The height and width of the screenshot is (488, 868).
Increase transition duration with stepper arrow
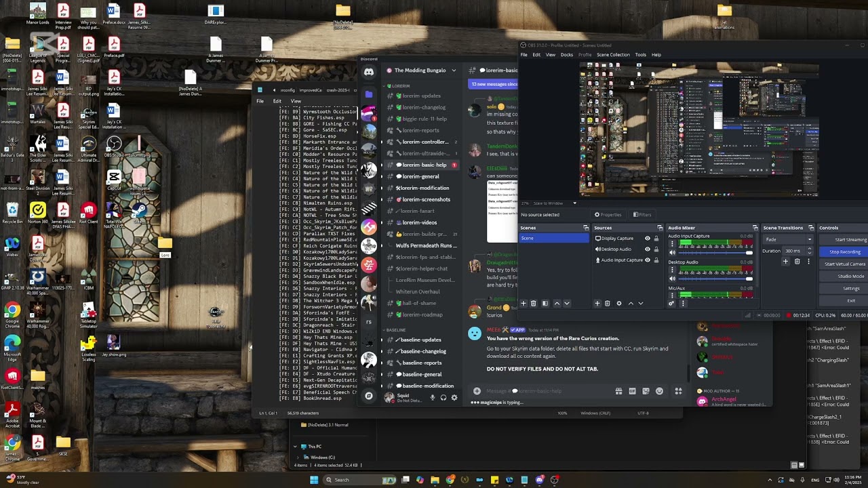click(x=810, y=249)
